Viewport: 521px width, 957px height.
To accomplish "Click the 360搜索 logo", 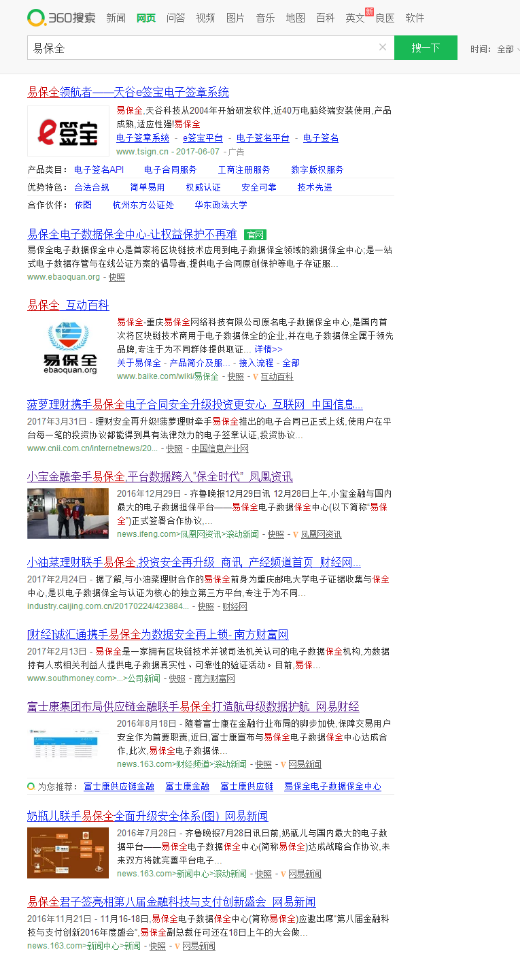I will pyautogui.click(x=62, y=18).
